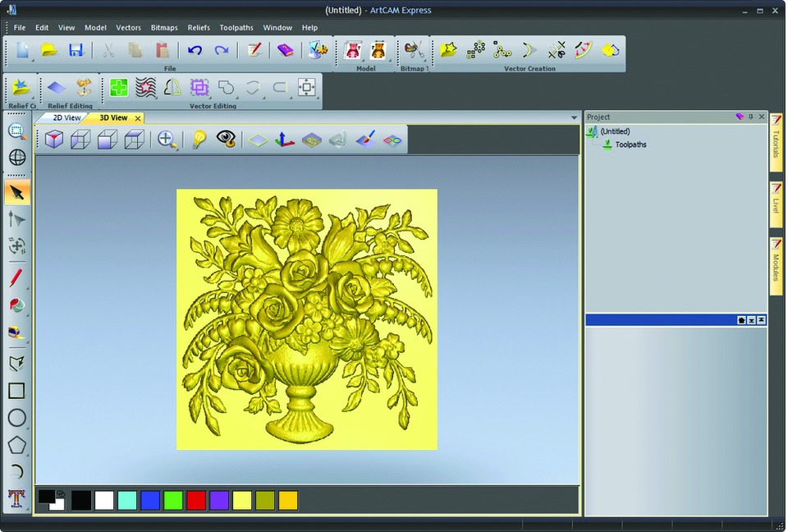Select the Create Polygon tool
The height and width of the screenshot is (532, 788).
(16, 445)
